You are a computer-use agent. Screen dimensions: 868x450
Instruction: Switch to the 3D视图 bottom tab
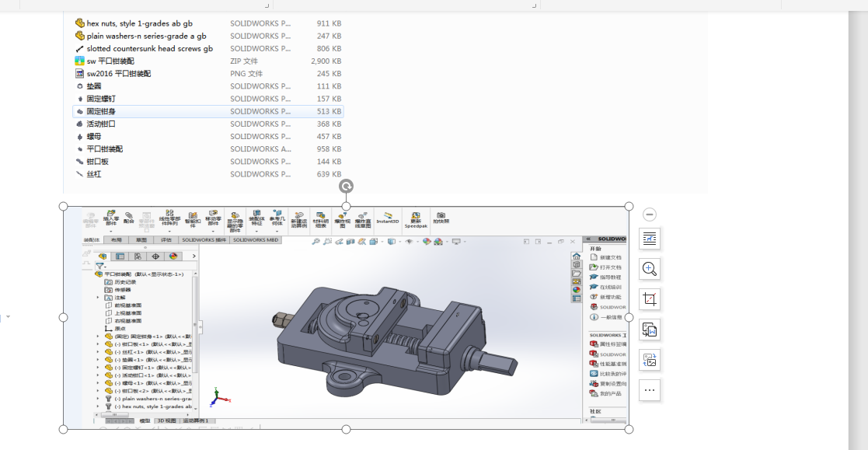click(x=166, y=421)
